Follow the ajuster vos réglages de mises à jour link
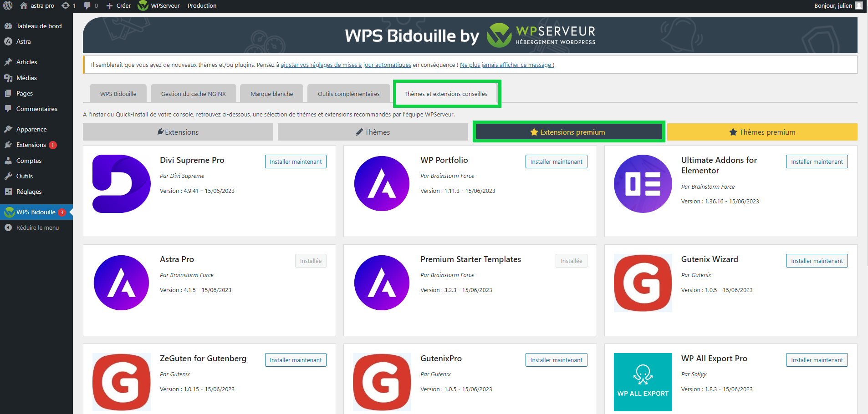Viewport: 868px width, 414px height. click(346, 65)
